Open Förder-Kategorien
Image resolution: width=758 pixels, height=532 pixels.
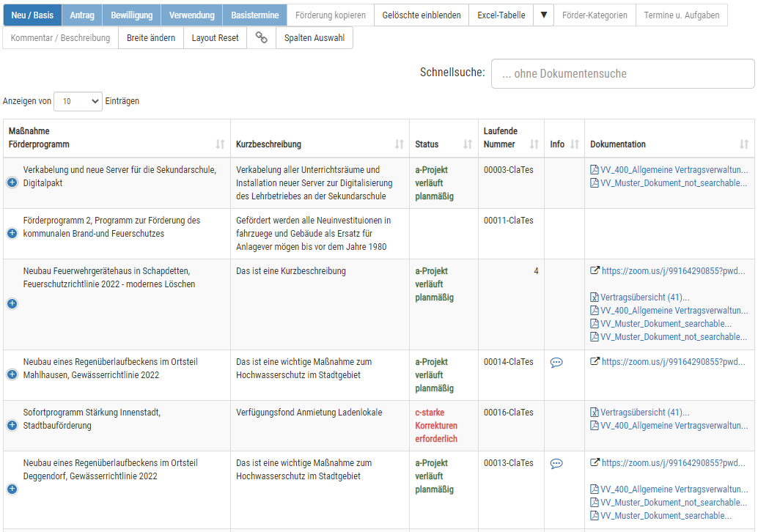pyautogui.click(x=595, y=15)
